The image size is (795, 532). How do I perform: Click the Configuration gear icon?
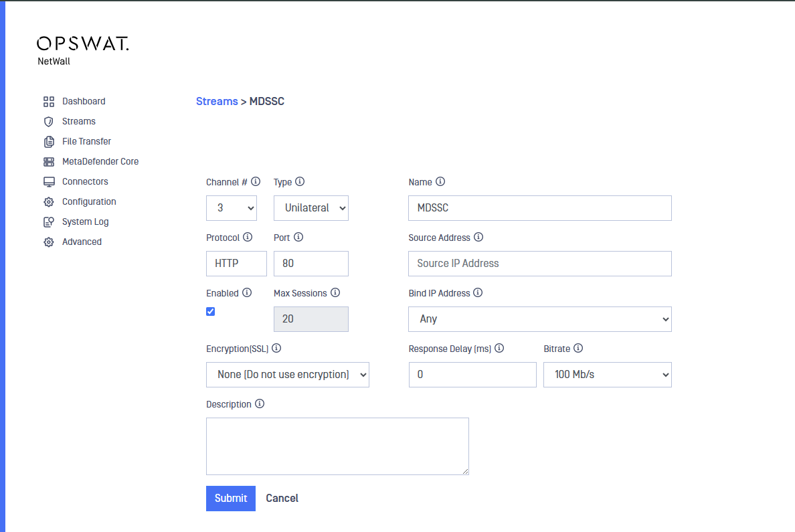point(49,202)
